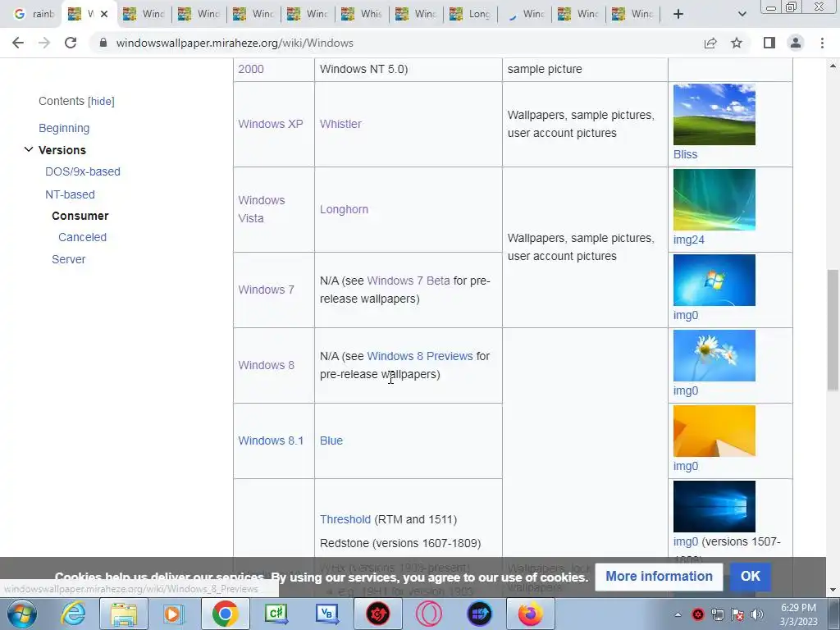This screenshot has width=840, height=630.
Task: Open the C# taskbar application
Action: 276,614
